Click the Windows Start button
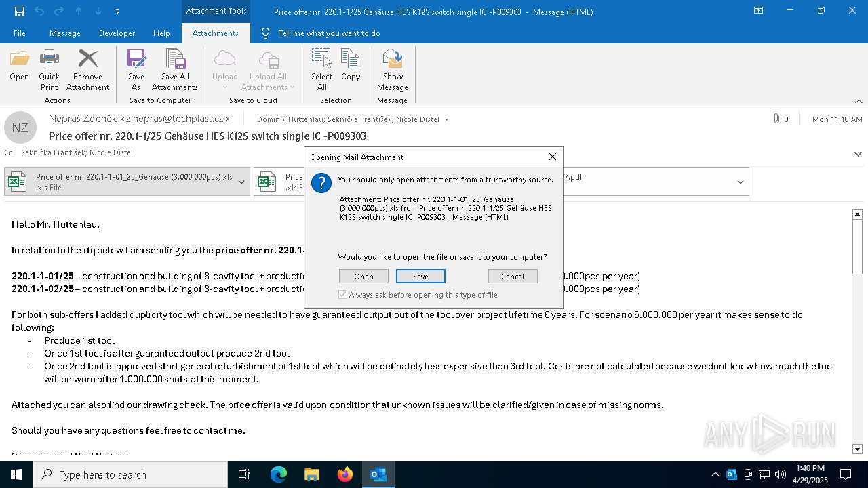This screenshot has width=868, height=488. click(x=16, y=474)
